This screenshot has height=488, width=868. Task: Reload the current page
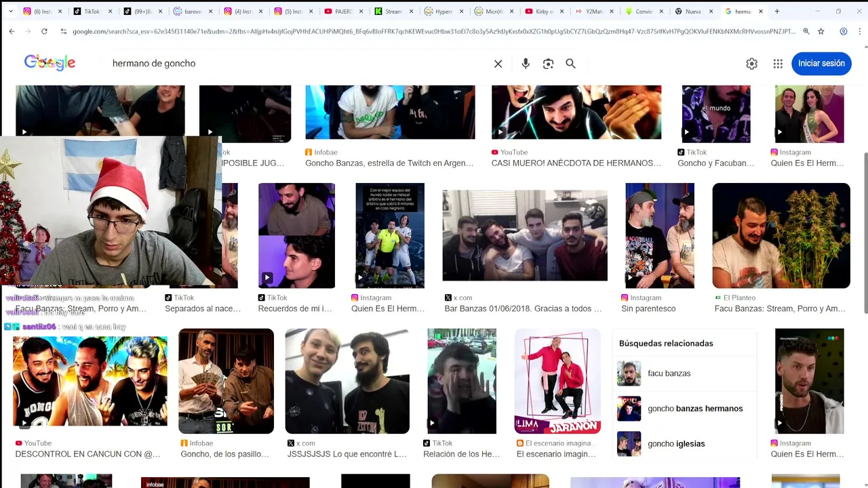click(x=44, y=31)
